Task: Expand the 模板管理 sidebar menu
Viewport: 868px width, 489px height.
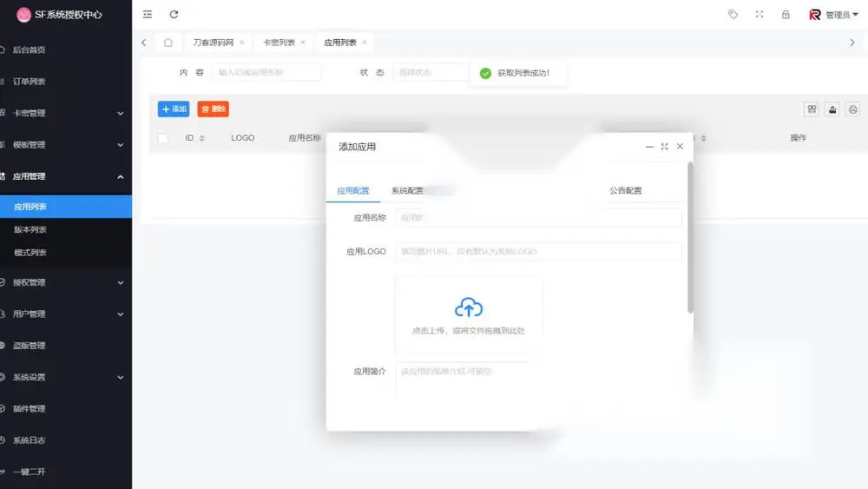Action: coord(66,144)
